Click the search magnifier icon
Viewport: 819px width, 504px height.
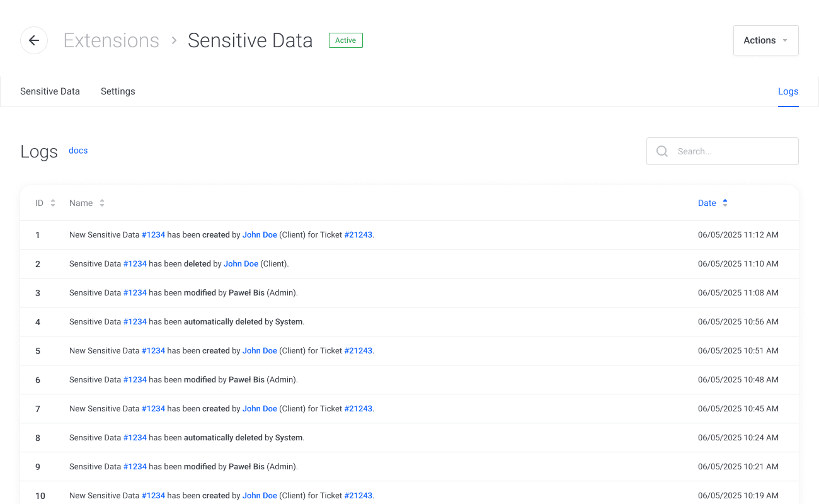[662, 151]
